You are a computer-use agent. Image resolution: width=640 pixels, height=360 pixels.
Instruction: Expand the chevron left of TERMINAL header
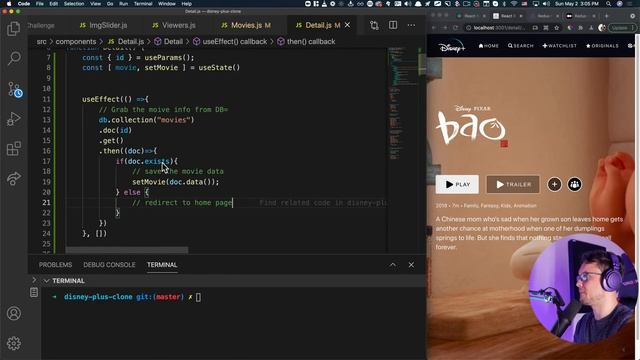34,280
